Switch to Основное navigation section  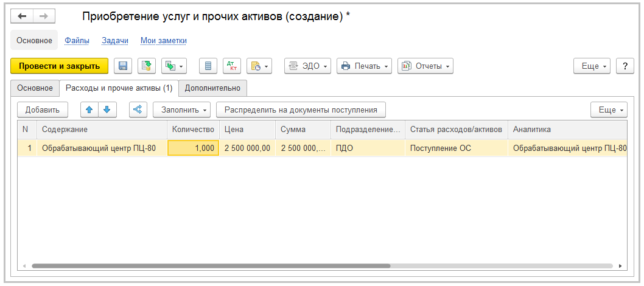pyautogui.click(x=34, y=40)
